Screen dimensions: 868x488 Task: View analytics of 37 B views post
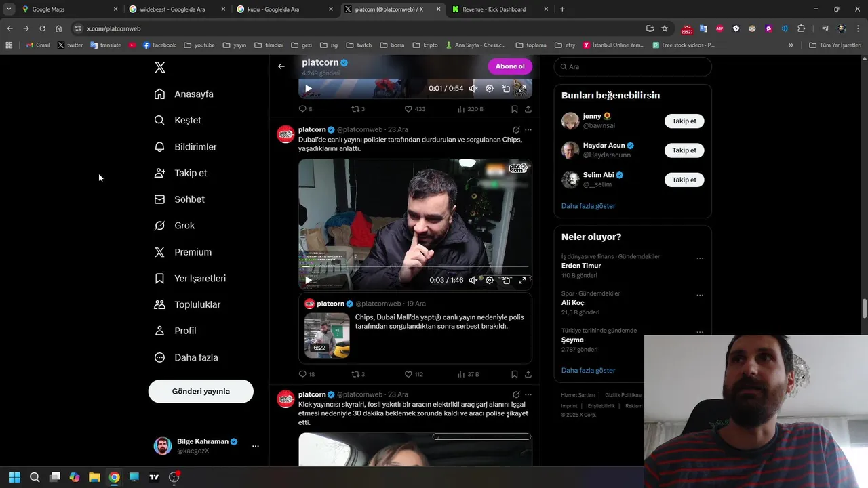click(469, 374)
